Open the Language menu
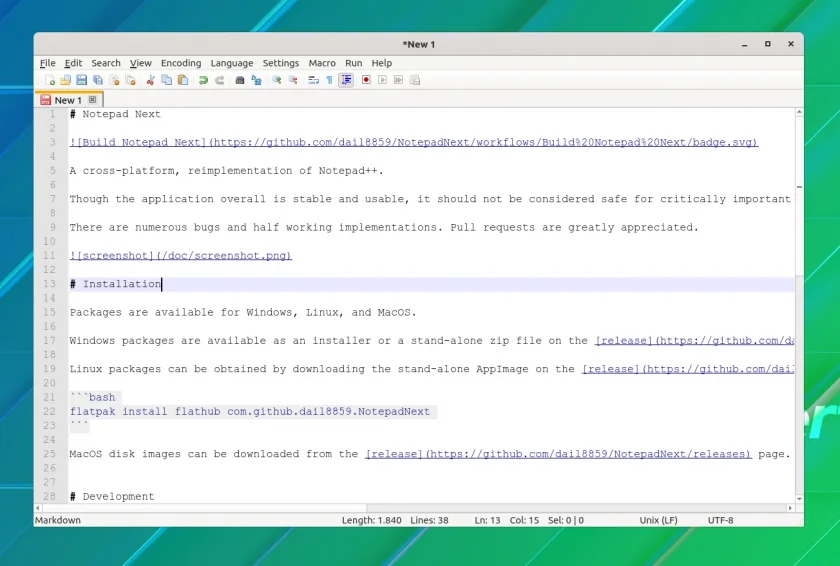The width and height of the screenshot is (840, 566). 232,63
